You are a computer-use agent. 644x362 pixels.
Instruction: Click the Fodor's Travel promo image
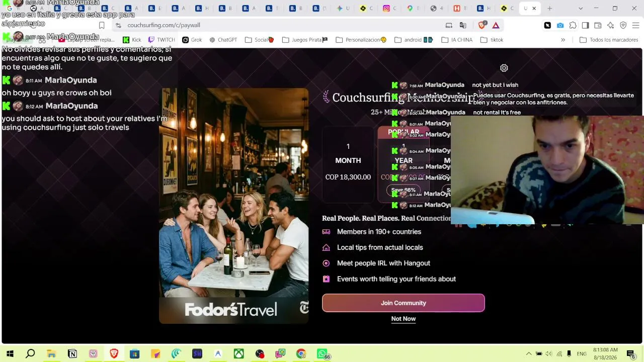(234, 206)
